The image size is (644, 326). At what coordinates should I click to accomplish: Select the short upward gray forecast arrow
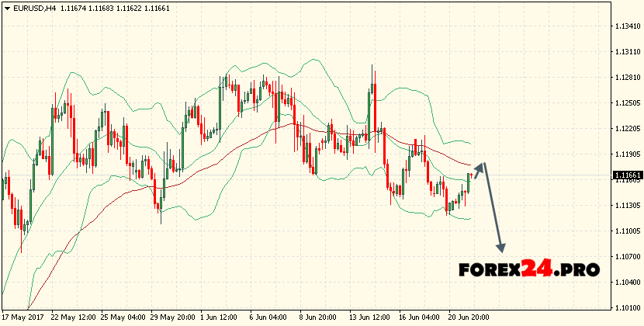tap(479, 169)
